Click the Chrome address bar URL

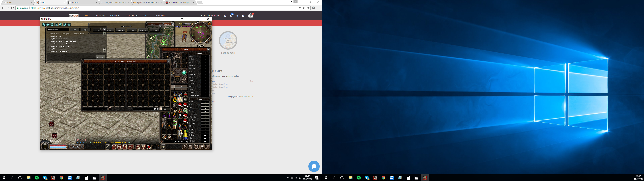55,8
